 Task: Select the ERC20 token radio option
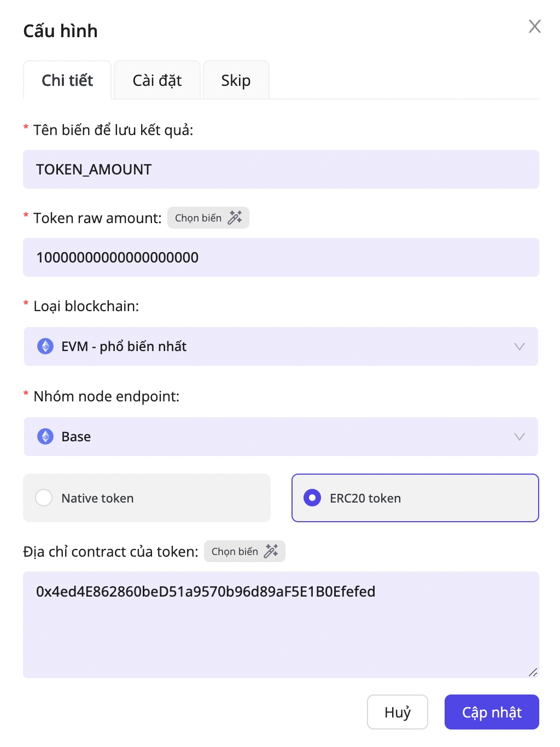coord(312,498)
